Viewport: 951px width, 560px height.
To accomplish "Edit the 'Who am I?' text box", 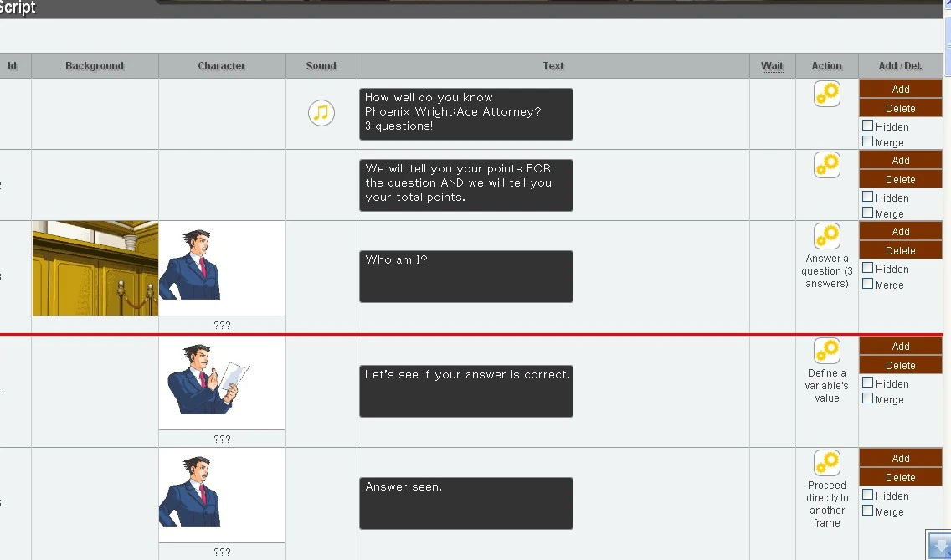I will pos(465,276).
